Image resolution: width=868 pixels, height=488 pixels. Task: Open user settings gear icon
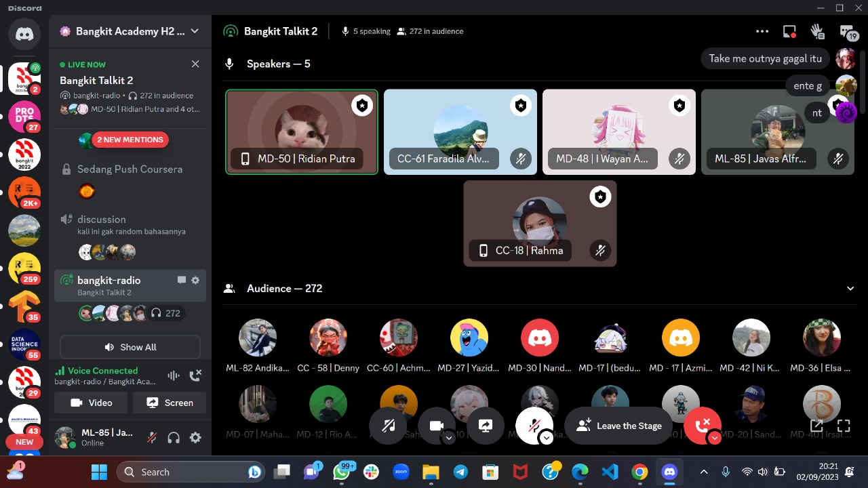(195, 438)
